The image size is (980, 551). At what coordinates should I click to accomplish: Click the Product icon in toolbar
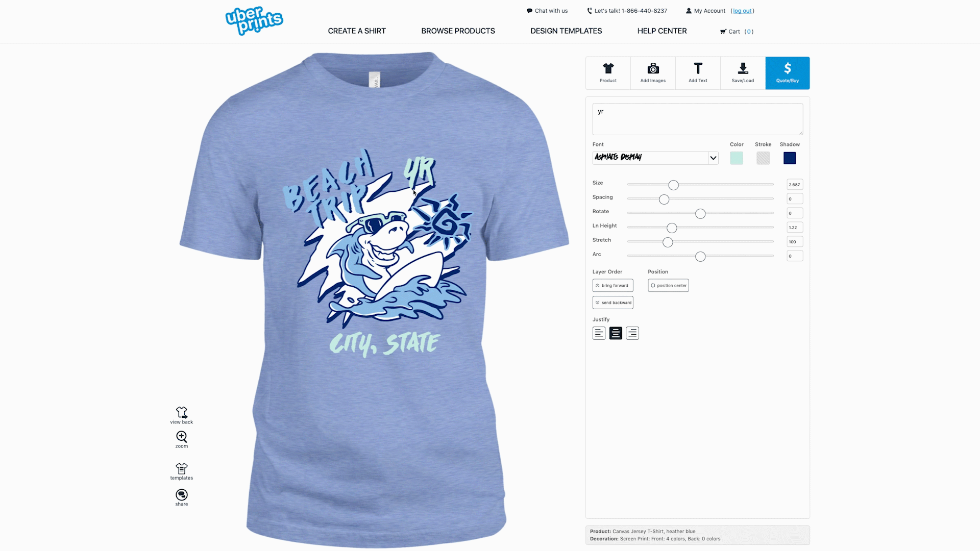608,72
